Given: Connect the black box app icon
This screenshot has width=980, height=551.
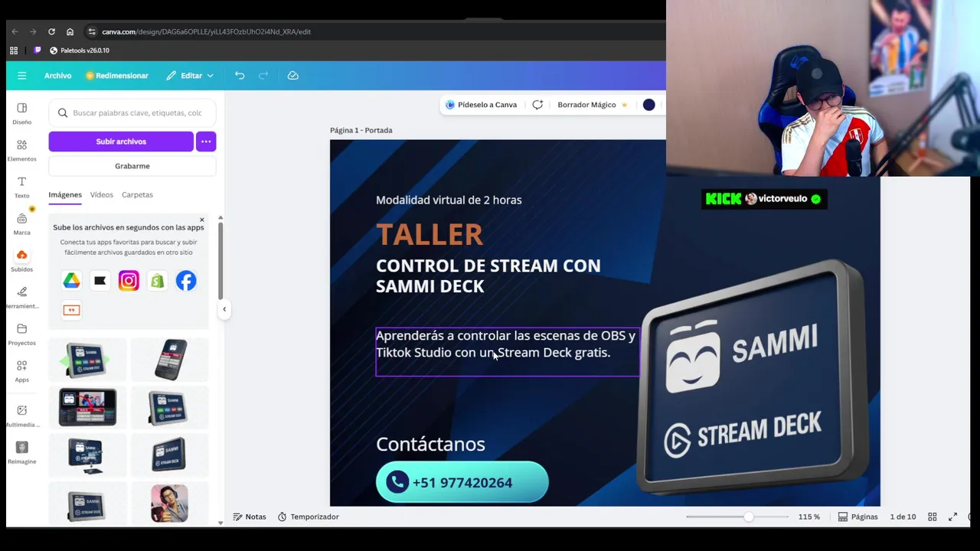Looking at the screenshot, I should [100, 281].
